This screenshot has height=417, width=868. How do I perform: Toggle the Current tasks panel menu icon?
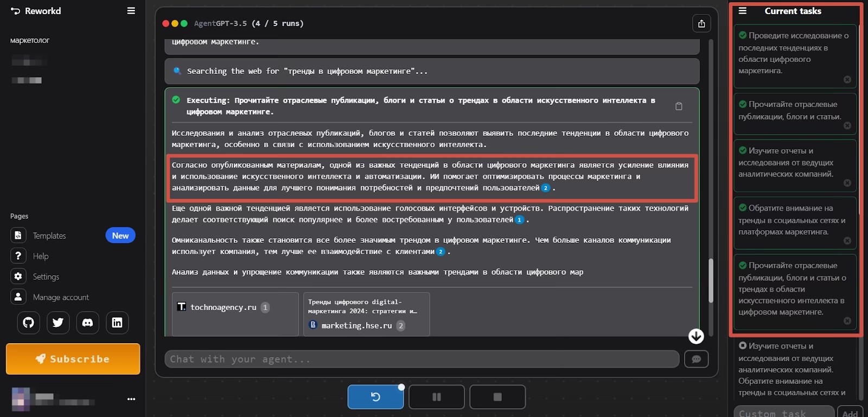coord(743,11)
